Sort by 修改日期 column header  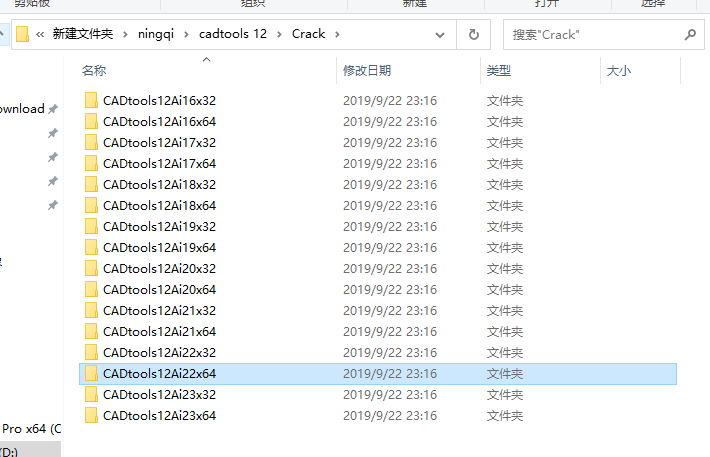pyautogui.click(x=367, y=71)
